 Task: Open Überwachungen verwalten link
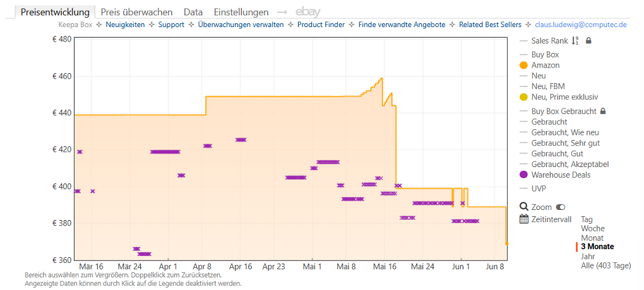[x=241, y=25]
